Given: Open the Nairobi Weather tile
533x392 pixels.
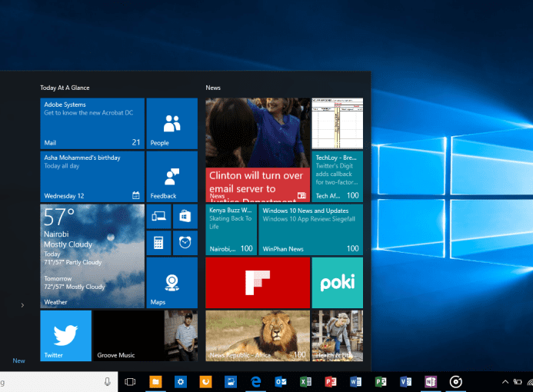Looking at the screenshot, I should (x=92, y=256).
